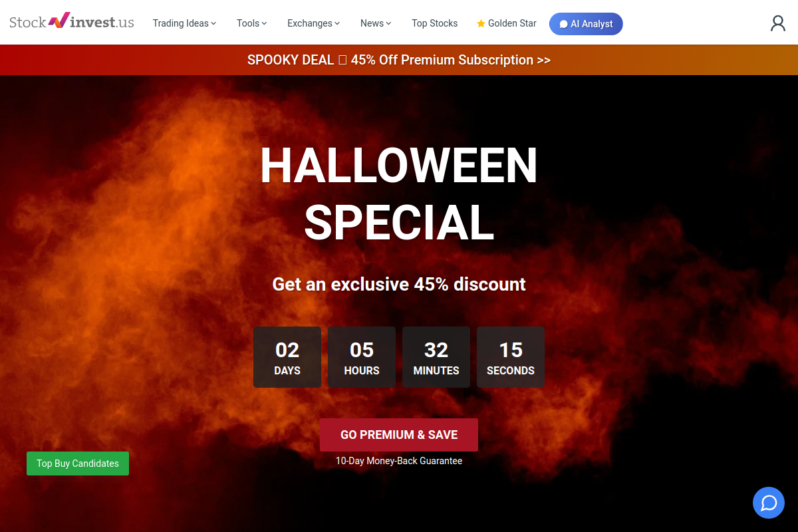
Task: Click the Spooky Deal 45% Off banner
Action: pyautogui.click(x=399, y=60)
